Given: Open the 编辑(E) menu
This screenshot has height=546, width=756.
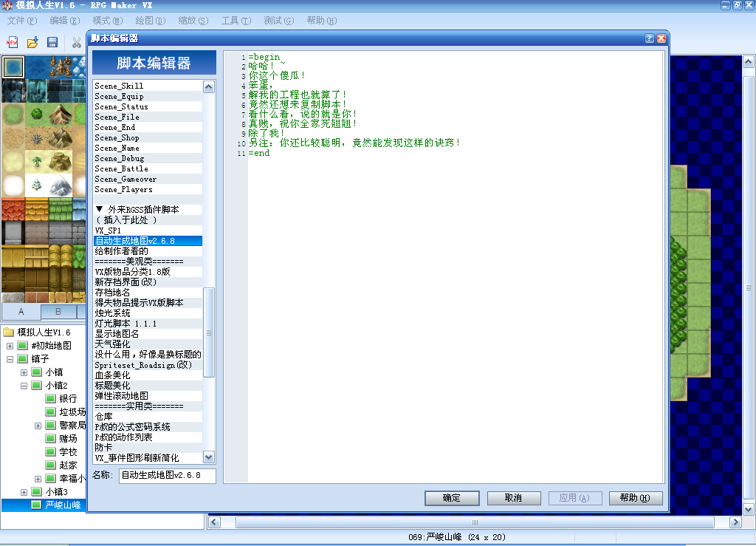Looking at the screenshot, I should pos(65,20).
